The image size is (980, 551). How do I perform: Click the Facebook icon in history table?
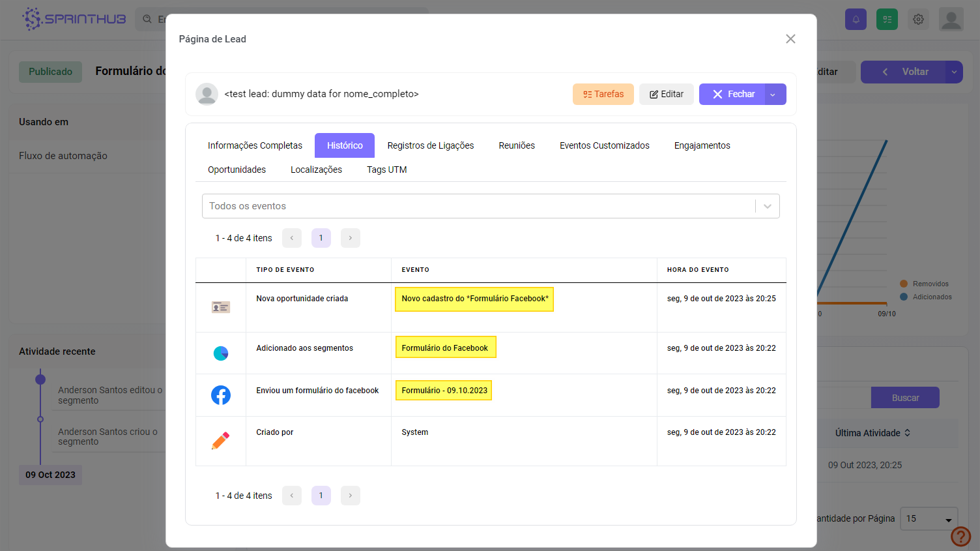point(221,395)
